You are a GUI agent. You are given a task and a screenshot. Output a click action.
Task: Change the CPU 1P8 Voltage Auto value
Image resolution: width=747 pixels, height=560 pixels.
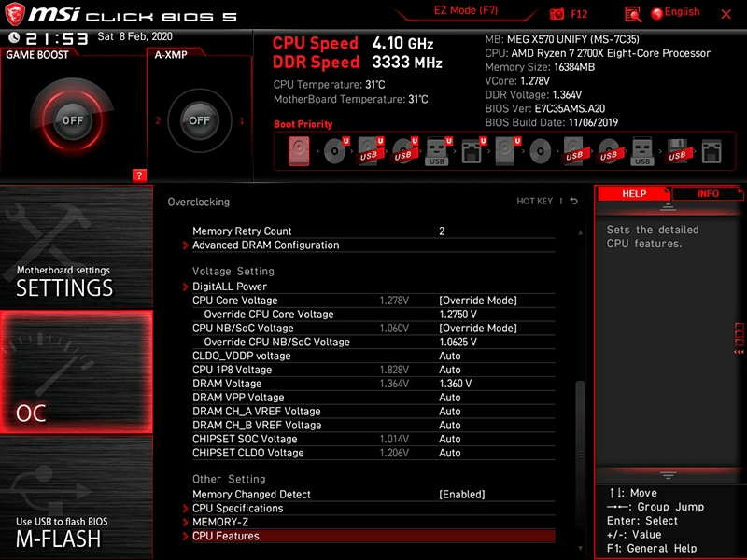450,370
